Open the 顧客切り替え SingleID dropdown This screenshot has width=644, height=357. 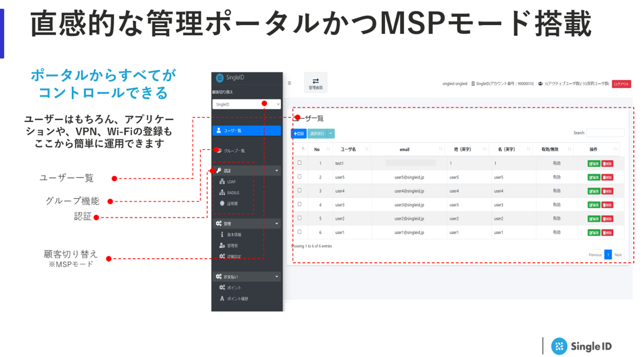(247, 104)
